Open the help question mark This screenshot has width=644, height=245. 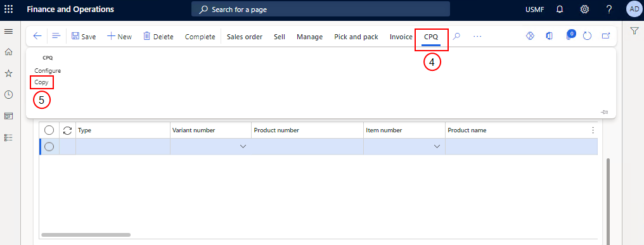(x=610, y=9)
